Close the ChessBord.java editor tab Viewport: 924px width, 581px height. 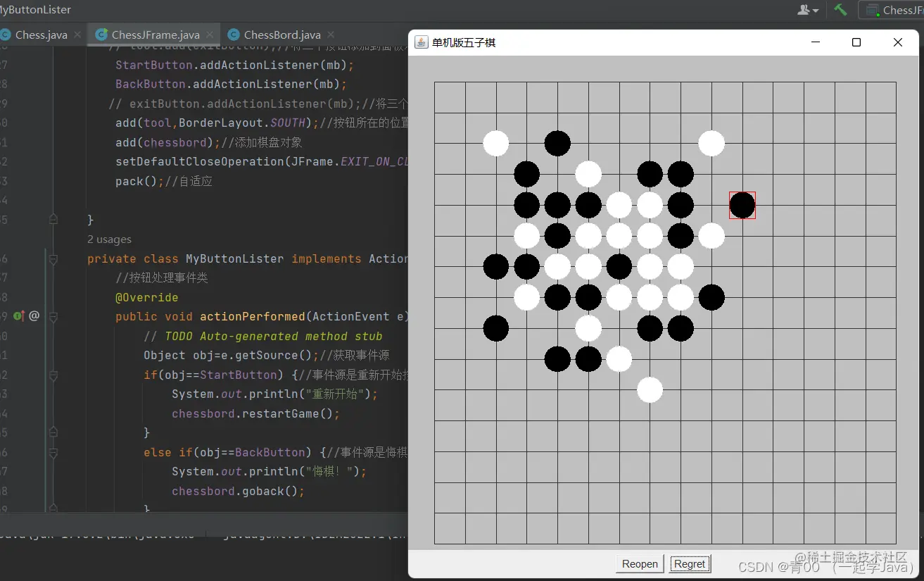coord(331,34)
